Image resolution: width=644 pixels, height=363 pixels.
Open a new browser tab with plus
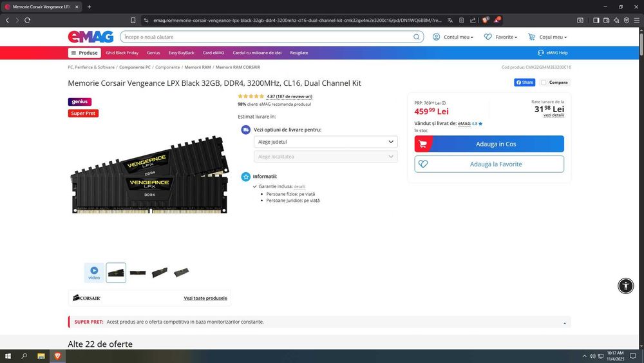click(89, 6)
